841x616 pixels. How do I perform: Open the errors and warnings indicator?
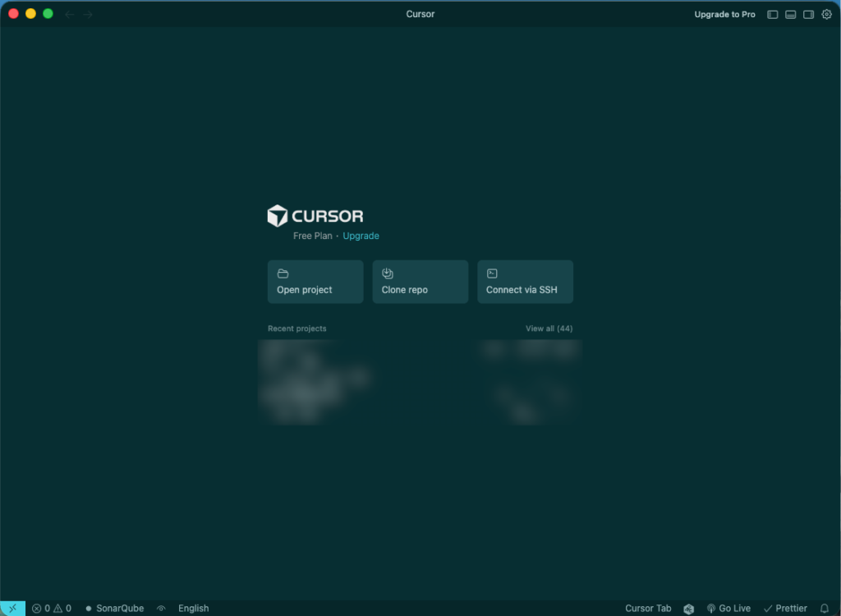pyautogui.click(x=51, y=609)
